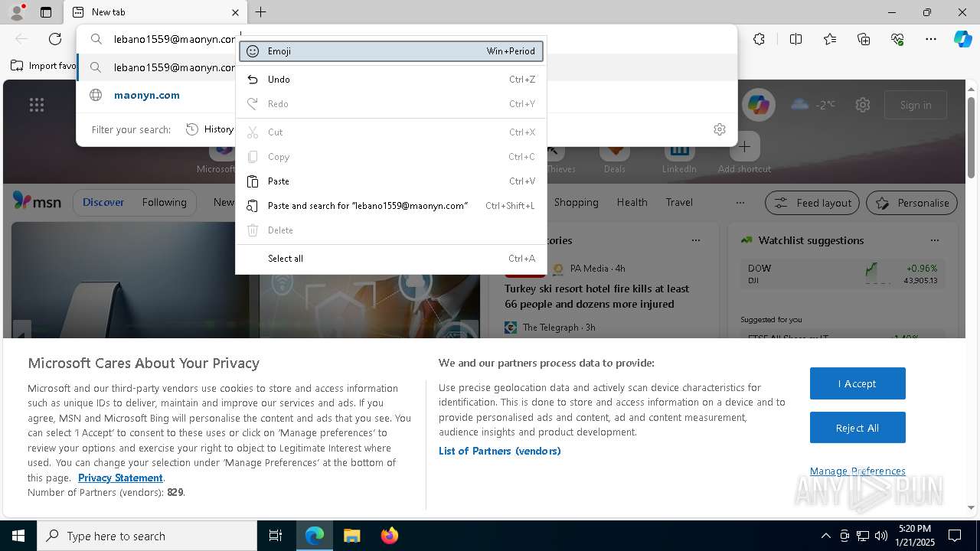The width and height of the screenshot is (980, 551).
Task: Click the page vertical scrollbar thumb
Action: 971,138
